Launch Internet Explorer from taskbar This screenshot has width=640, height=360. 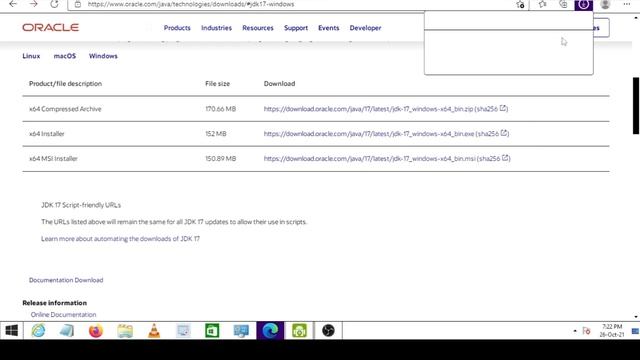38,331
